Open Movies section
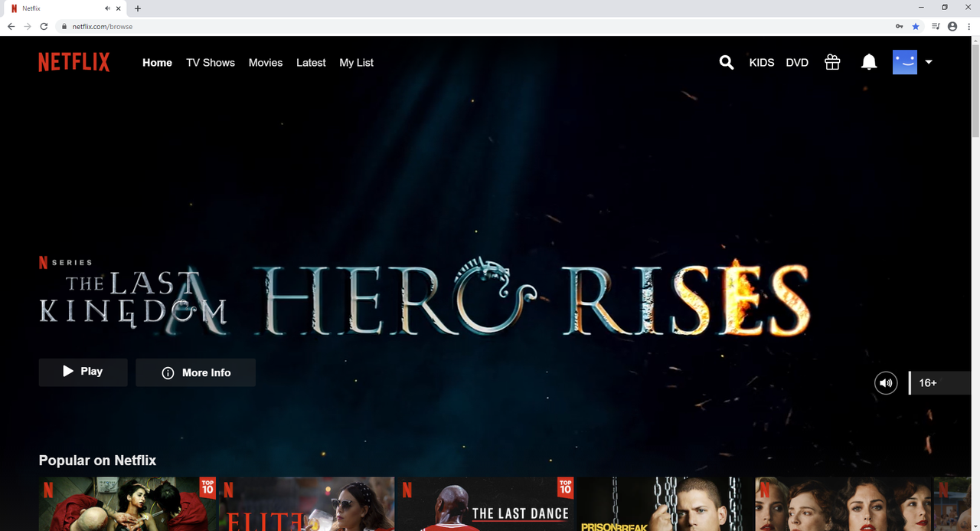980x531 pixels. [266, 63]
